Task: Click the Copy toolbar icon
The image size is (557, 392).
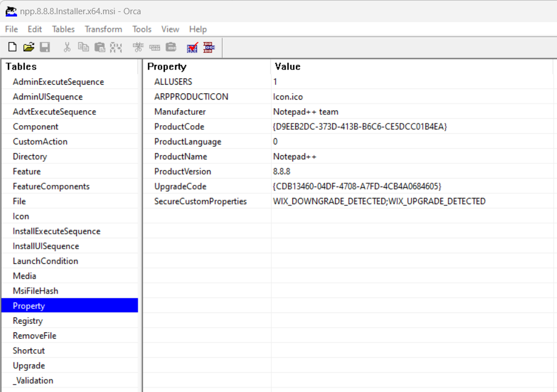Action: point(83,47)
